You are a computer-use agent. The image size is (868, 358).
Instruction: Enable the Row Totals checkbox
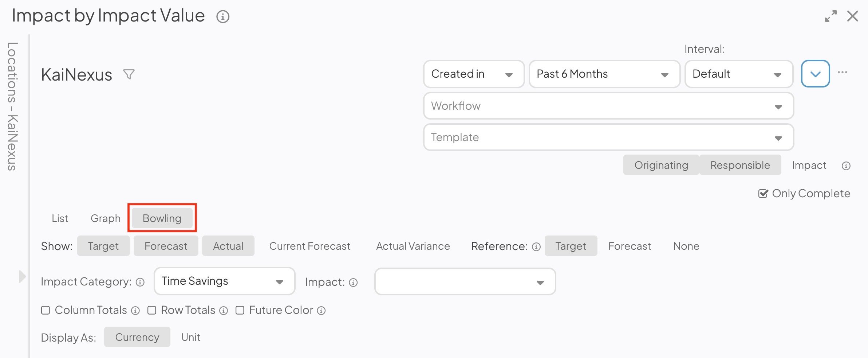152,310
